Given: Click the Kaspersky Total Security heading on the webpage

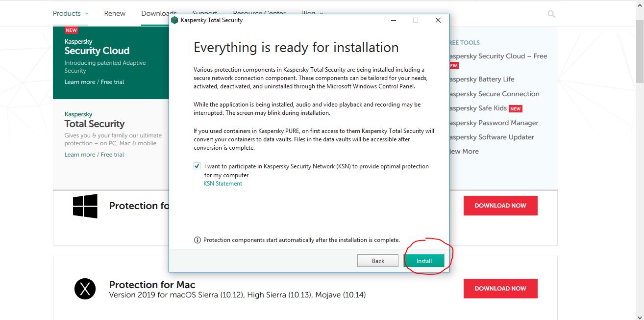Looking at the screenshot, I should point(95,120).
